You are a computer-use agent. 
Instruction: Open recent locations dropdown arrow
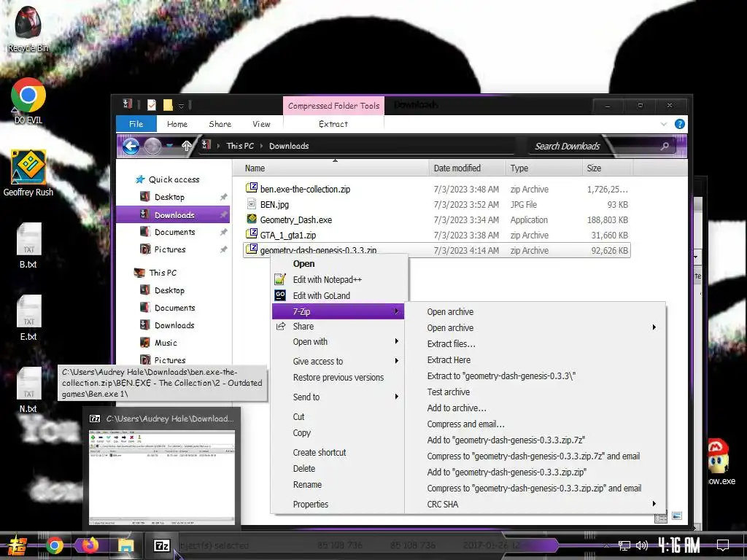coord(170,146)
